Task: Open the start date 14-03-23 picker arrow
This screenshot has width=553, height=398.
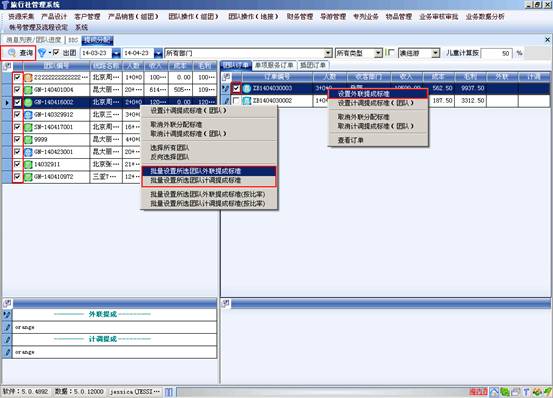Action: pos(116,53)
